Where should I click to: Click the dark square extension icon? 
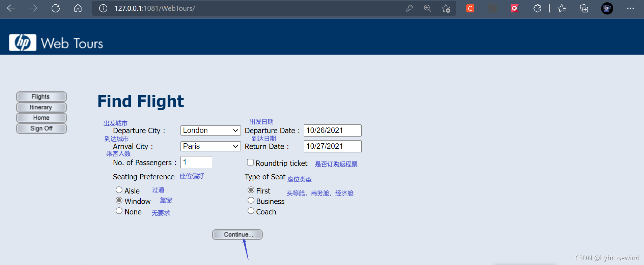(x=493, y=8)
